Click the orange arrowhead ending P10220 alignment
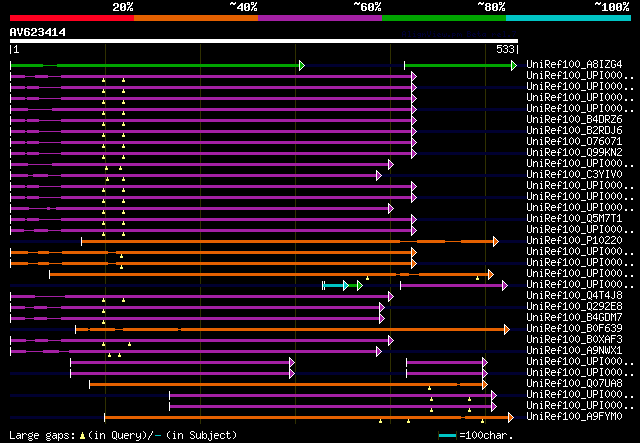 pyautogui.click(x=496, y=242)
